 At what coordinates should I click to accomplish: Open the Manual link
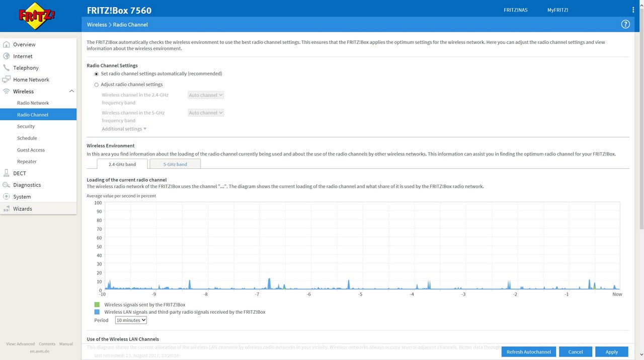66,344
